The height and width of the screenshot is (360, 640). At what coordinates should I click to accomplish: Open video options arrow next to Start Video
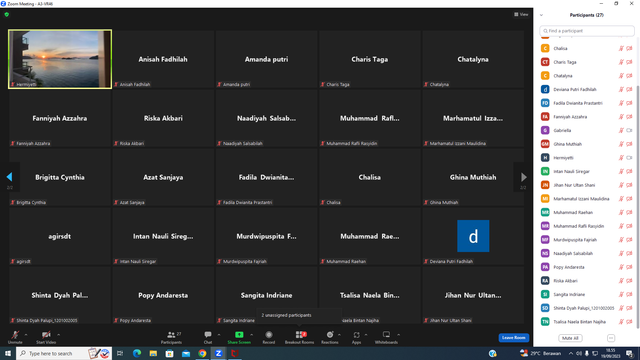pyautogui.click(x=58, y=335)
